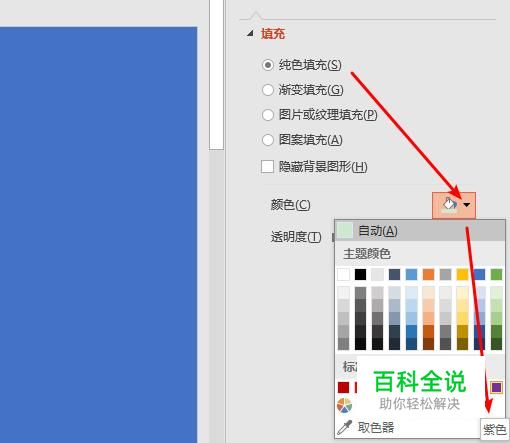Screen dimensions: 510x443
Task: Open more colors via the color wheel icon
Action: [344, 406]
